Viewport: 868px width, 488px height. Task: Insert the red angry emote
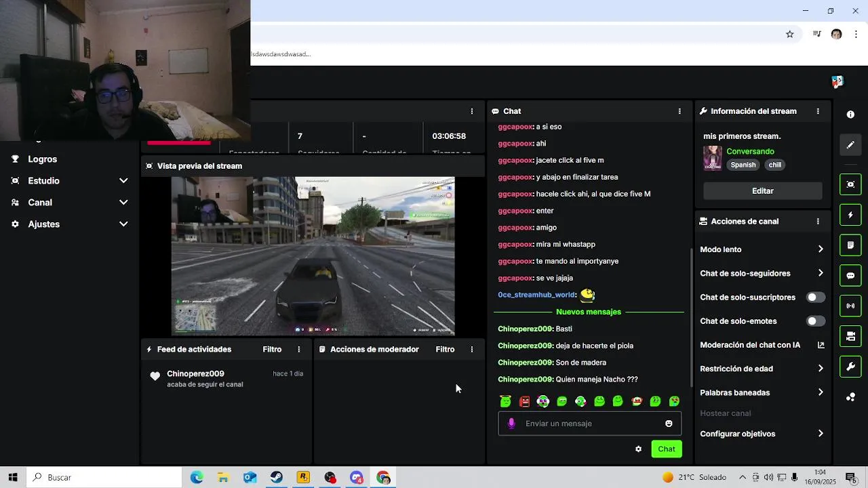[x=524, y=402]
